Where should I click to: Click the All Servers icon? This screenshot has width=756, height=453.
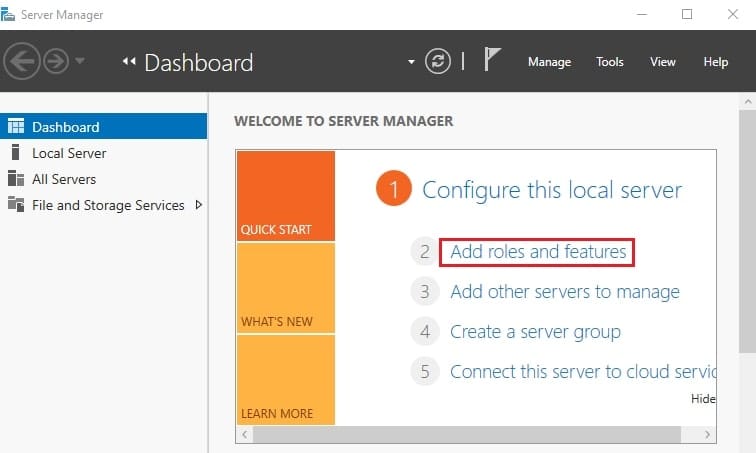(x=15, y=178)
